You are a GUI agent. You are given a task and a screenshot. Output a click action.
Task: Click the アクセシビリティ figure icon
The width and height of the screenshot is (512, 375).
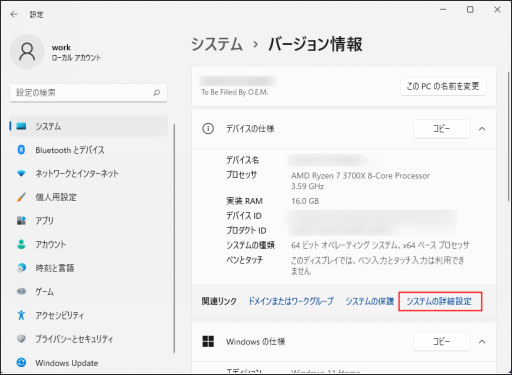[x=21, y=315]
